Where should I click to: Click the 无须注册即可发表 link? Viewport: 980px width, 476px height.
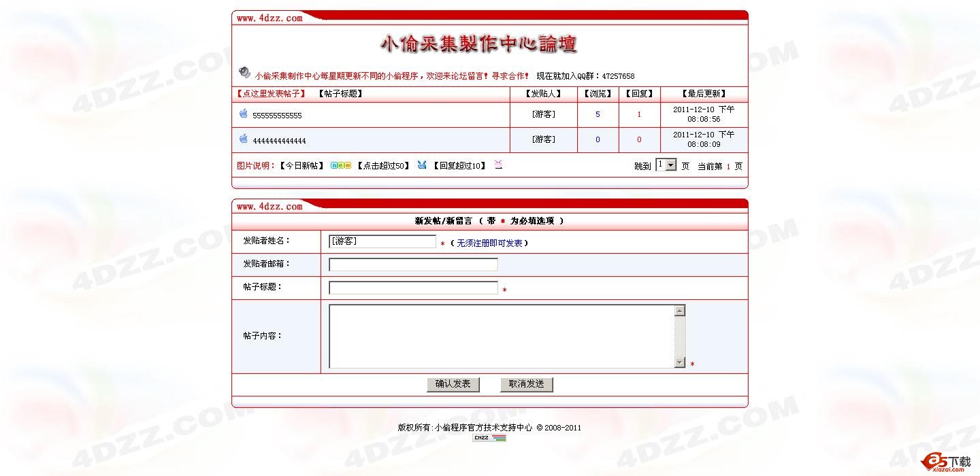click(489, 243)
